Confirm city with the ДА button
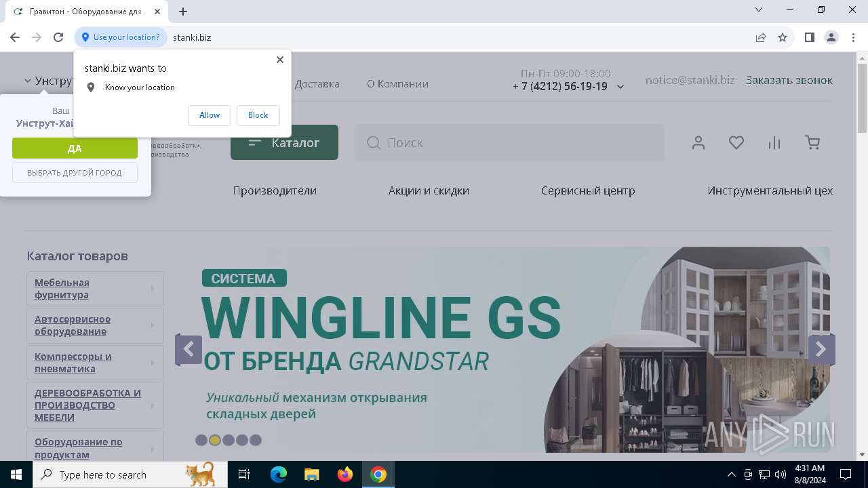The image size is (868, 488). tap(75, 148)
